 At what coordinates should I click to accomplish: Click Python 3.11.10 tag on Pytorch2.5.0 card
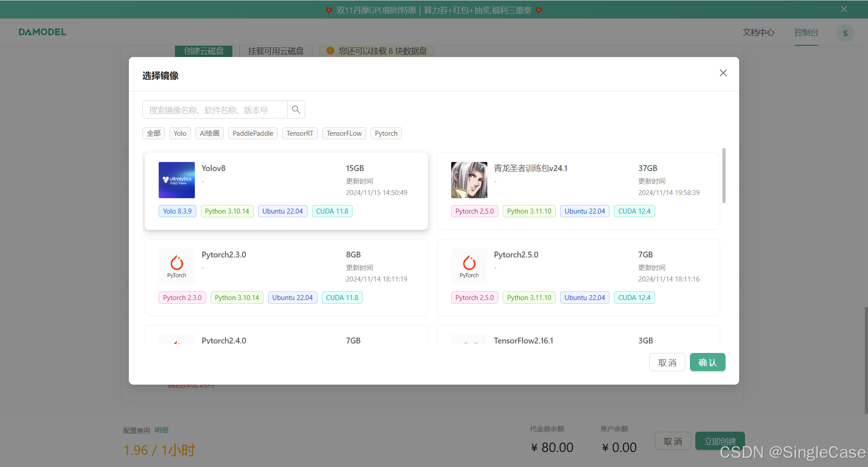tap(529, 297)
